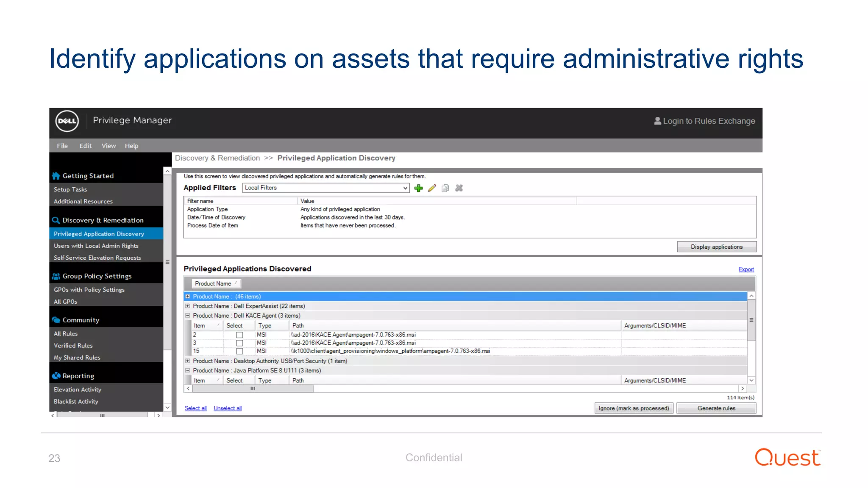Image resolution: width=868 pixels, height=488 pixels.
Task: Click the grid vertical scrollbar down arrow
Action: click(751, 380)
